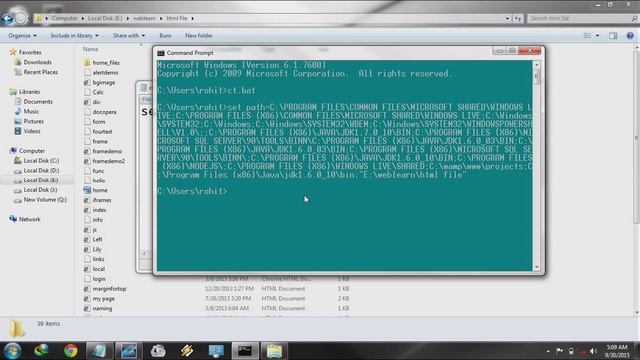Select the marginfortop file

pos(109,289)
